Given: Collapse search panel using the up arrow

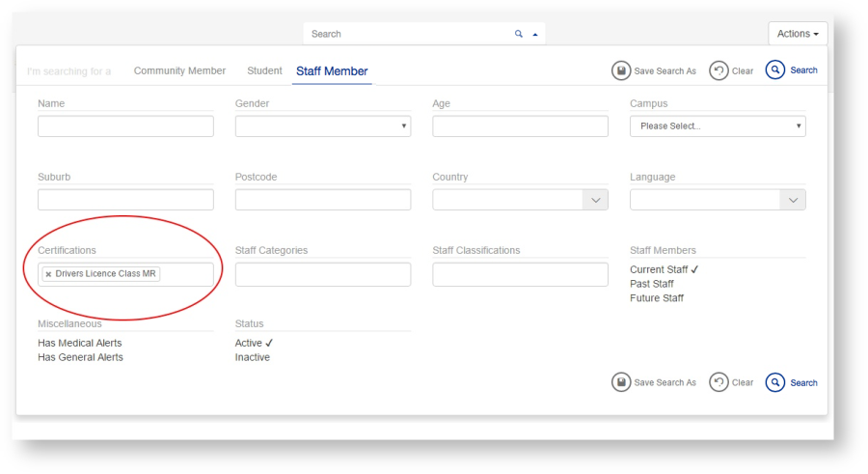Looking at the screenshot, I should (535, 34).
